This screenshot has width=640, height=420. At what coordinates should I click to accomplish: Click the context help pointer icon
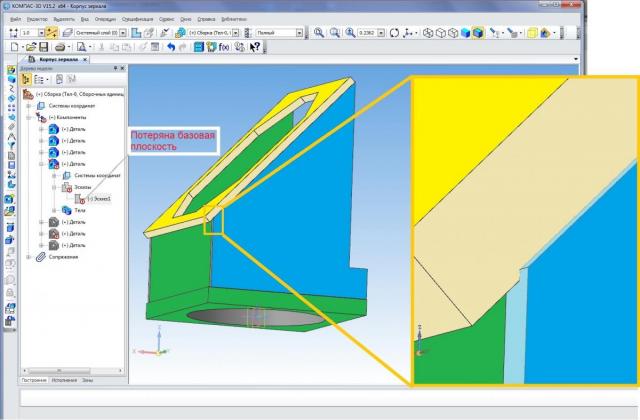pyautogui.click(x=255, y=47)
